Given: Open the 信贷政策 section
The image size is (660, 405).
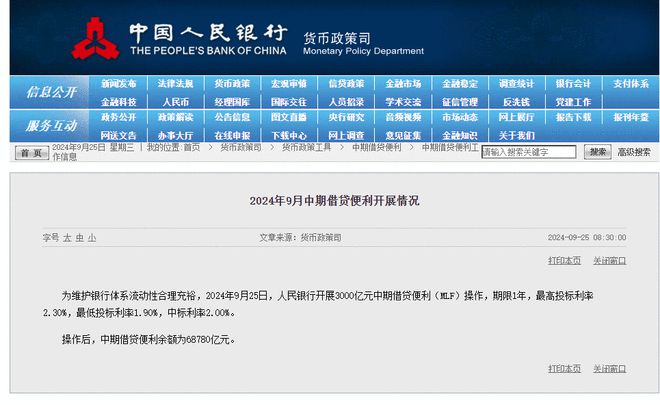Looking at the screenshot, I should pos(346,84).
